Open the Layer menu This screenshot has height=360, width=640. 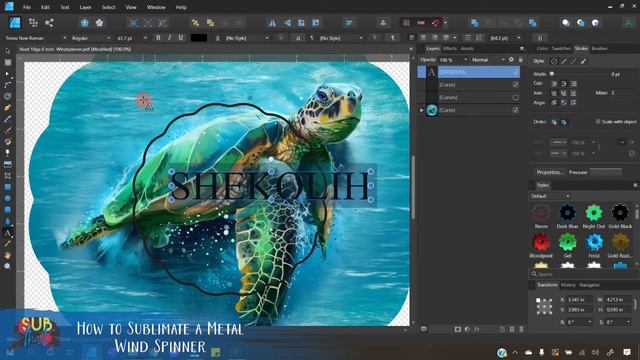click(x=85, y=7)
